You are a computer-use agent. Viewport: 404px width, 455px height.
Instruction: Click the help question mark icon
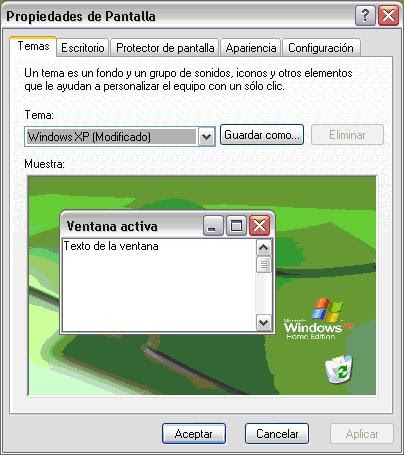[365, 16]
